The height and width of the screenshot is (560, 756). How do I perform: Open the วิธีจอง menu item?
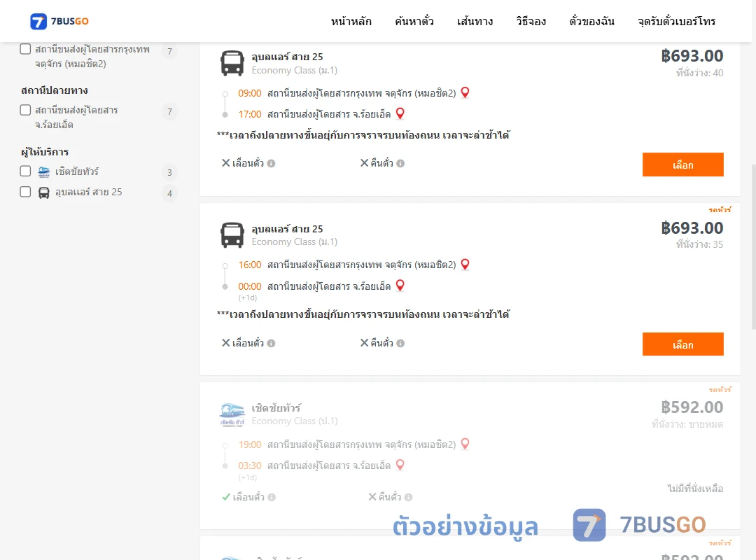tap(531, 21)
